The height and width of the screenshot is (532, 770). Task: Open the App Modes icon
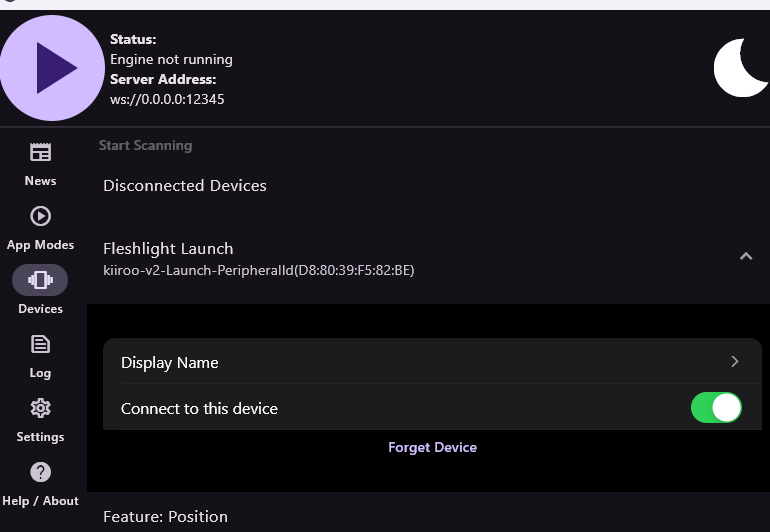pyautogui.click(x=40, y=216)
